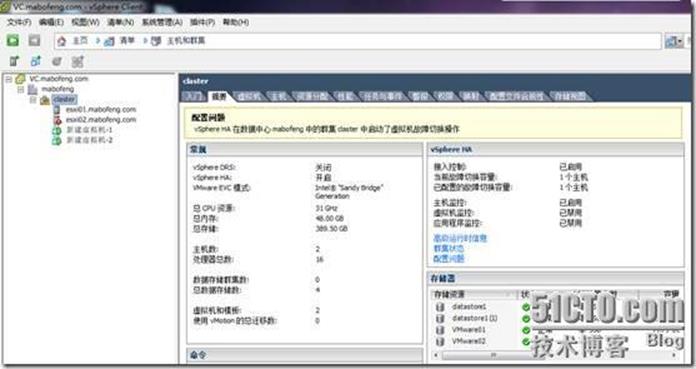Click the VMware02 datastore icon
The height and width of the screenshot is (369, 696).
click(440, 341)
